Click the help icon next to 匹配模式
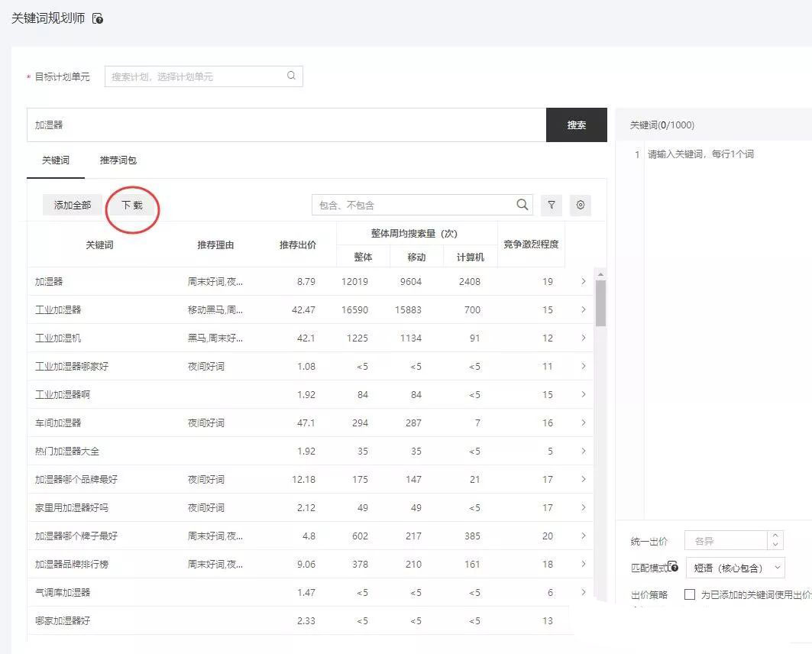812x654 pixels. (673, 567)
